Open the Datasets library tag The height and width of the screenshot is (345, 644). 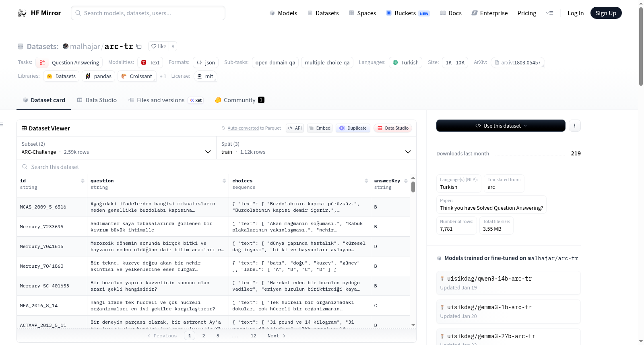point(61,76)
